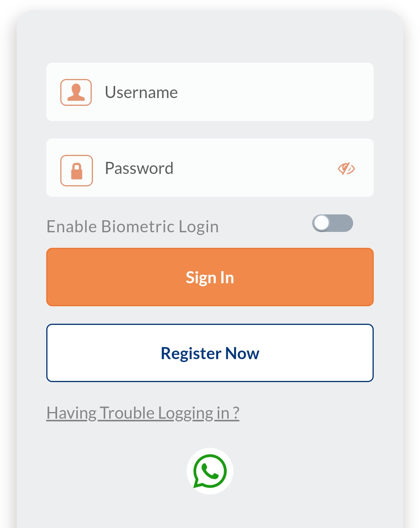Click the Password placeholder text

coord(139,168)
